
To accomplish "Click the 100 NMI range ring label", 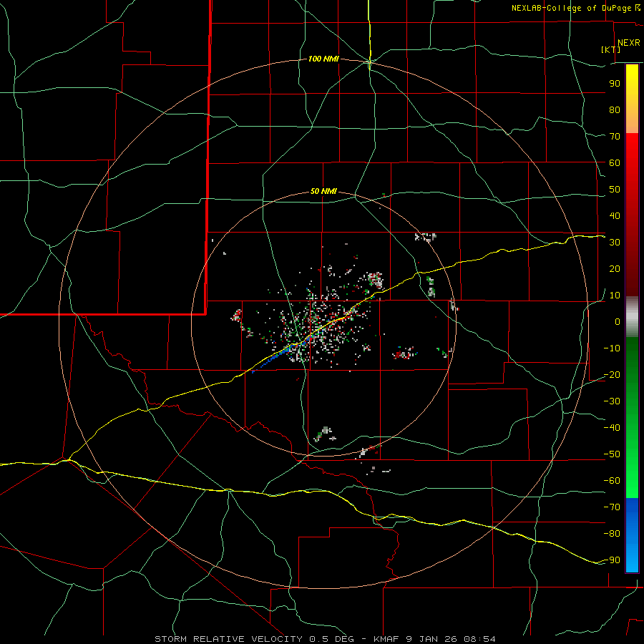I will (x=323, y=59).
